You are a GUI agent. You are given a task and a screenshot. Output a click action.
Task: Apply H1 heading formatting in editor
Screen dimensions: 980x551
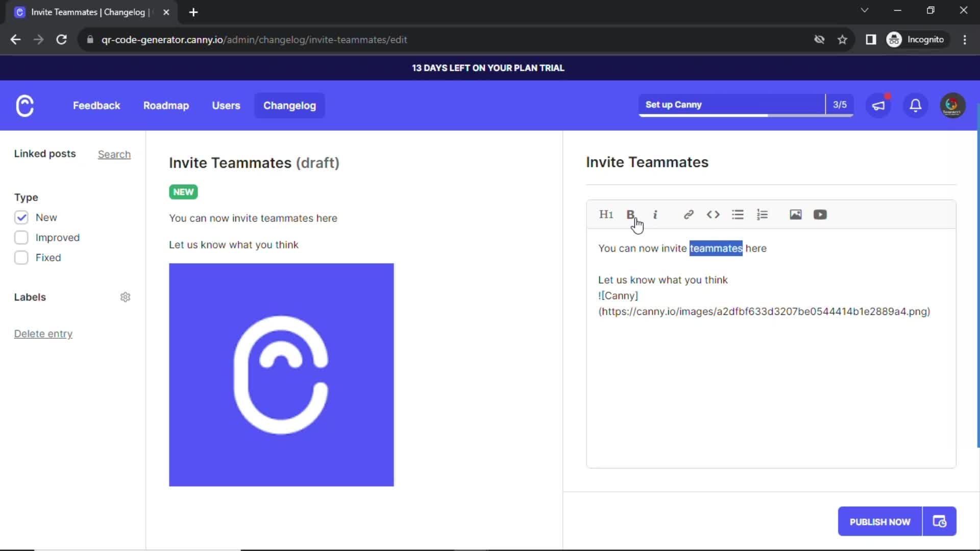pyautogui.click(x=606, y=214)
